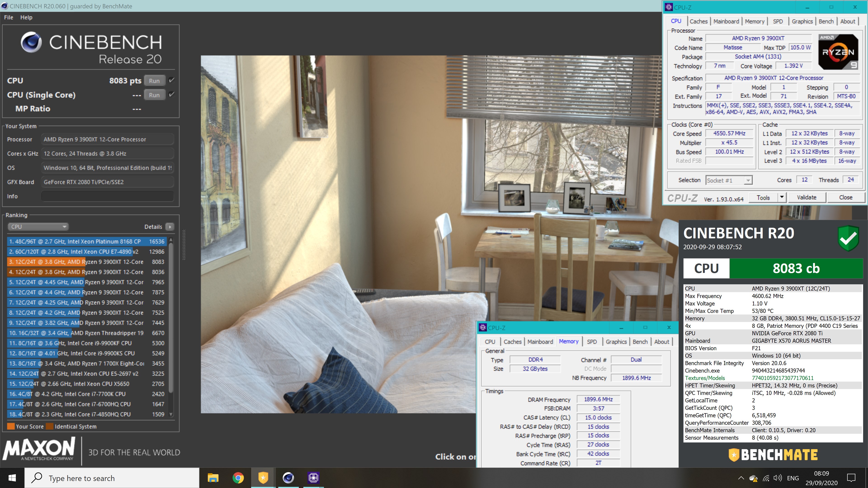Image resolution: width=868 pixels, height=488 pixels.
Task: Click the CPU-Z title bar app icon
Action: click(x=669, y=7)
